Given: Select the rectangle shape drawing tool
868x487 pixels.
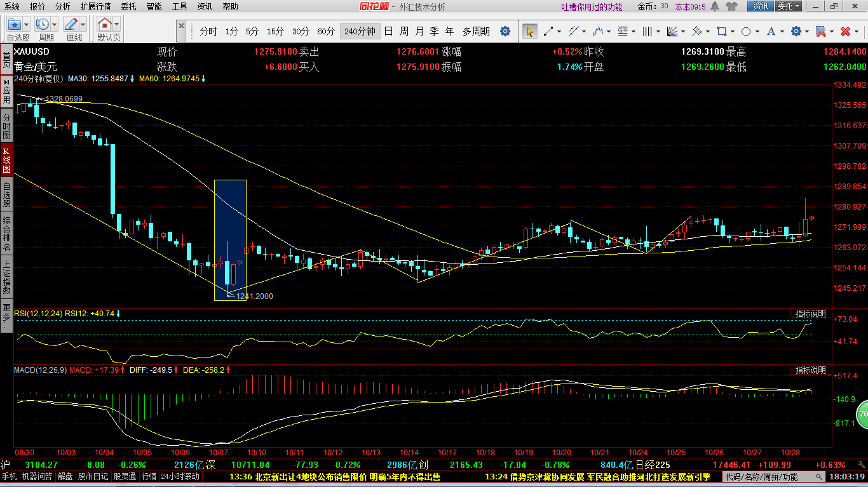Looking at the screenshot, I should pyautogui.click(x=722, y=31).
